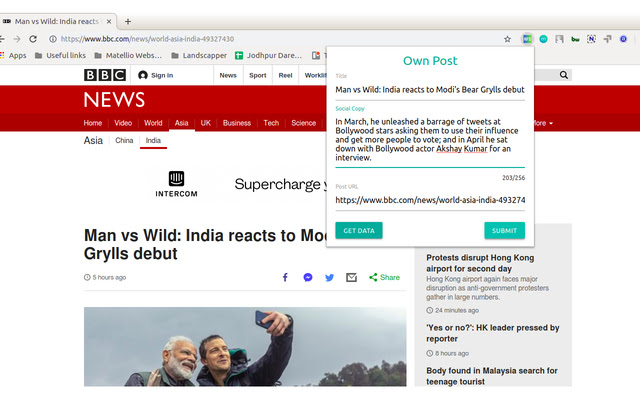Close the Man vs Wild tab
The width and height of the screenshot is (640, 400).
tap(109, 21)
